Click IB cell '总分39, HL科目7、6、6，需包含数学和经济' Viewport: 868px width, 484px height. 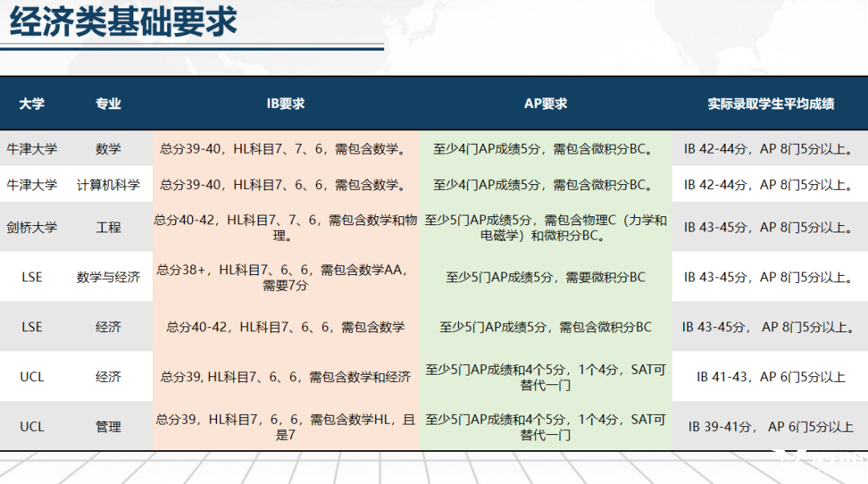pos(285,376)
